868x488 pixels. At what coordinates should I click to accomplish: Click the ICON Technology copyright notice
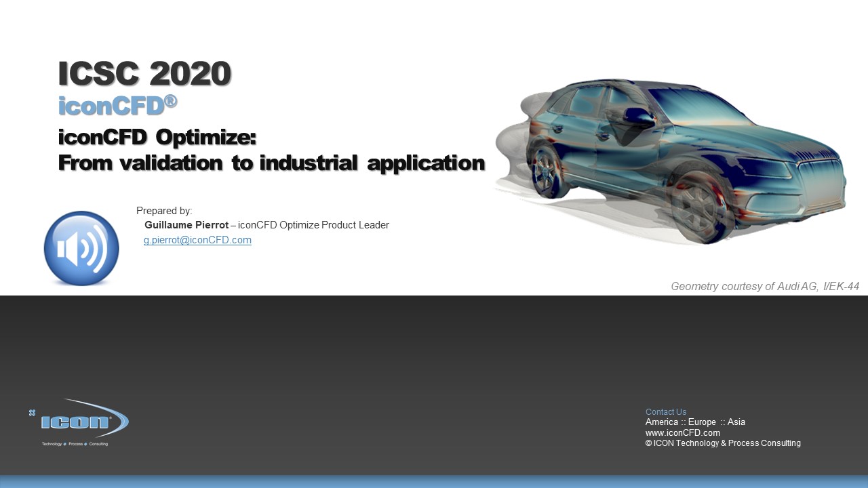point(723,443)
